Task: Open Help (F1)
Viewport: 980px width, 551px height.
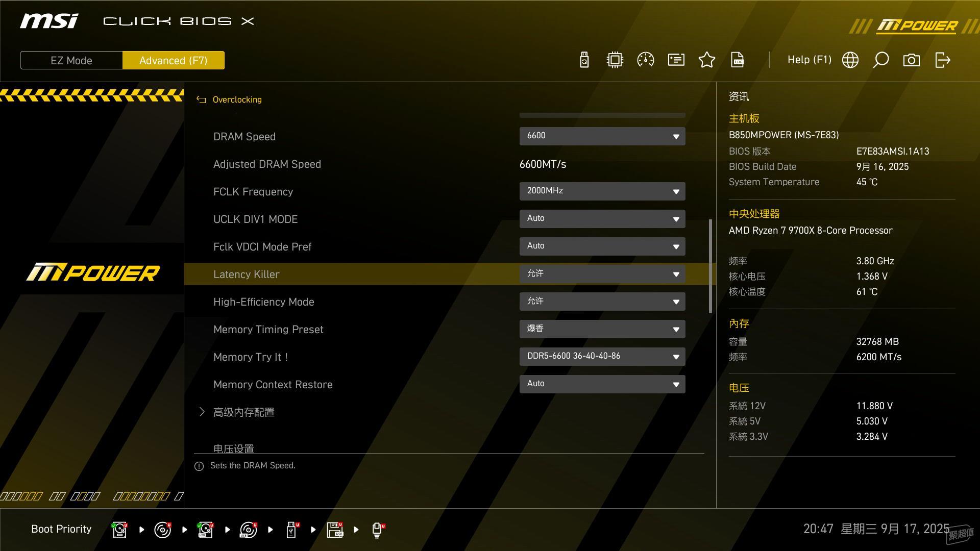Action: click(x=810, y=60)
